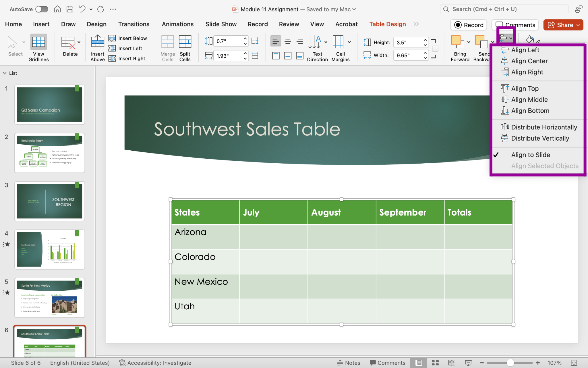Align text right in cell
Viewport: 588px width, 368px height.
(x=300, y=41)
